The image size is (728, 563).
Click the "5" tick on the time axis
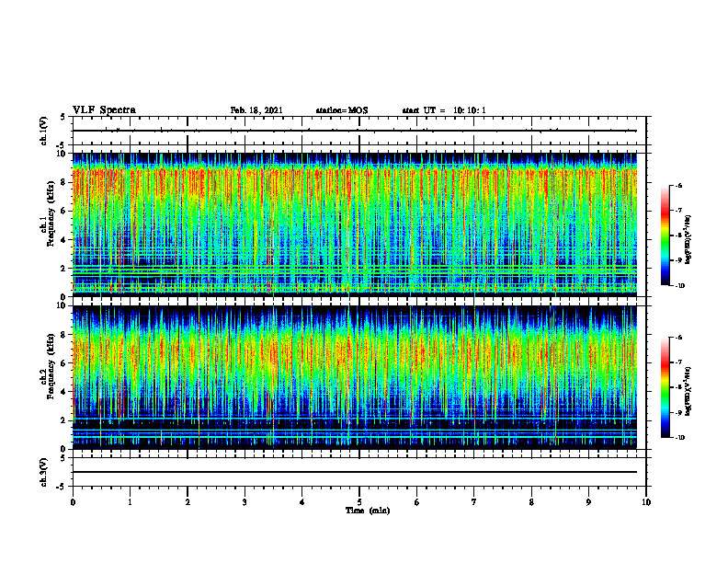coord(359,502)
